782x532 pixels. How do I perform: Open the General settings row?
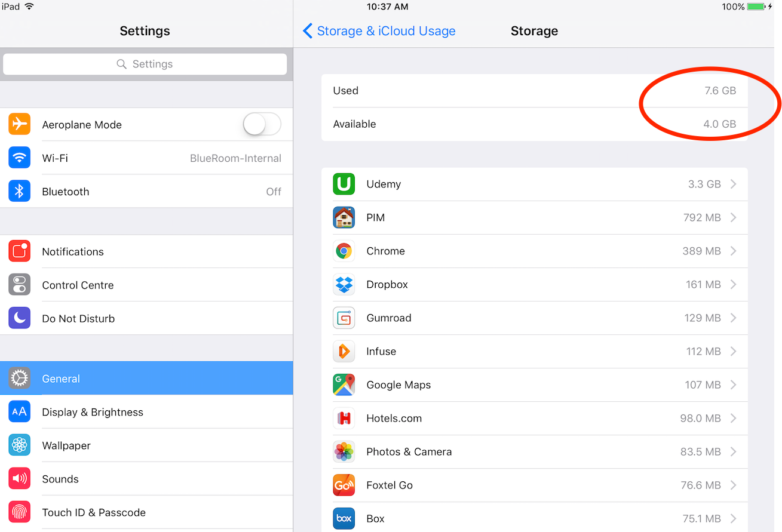(x=146, y=378)
